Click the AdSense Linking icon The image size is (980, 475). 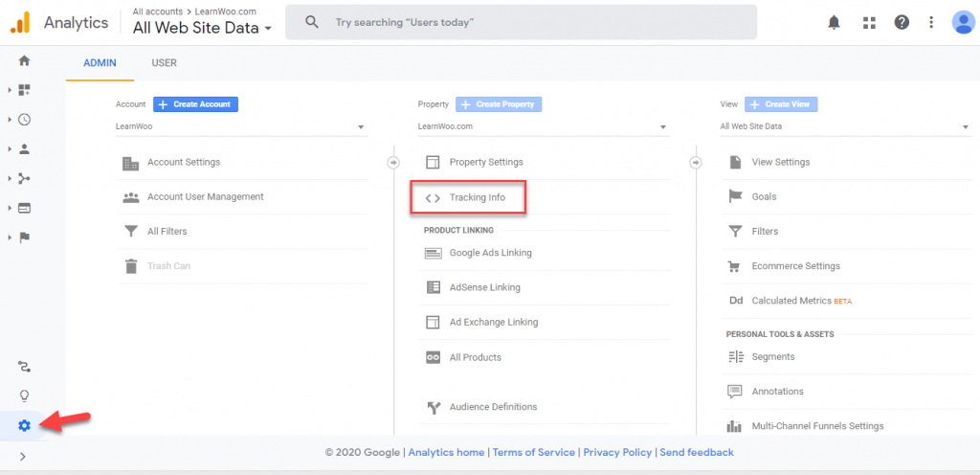(434, 287)
